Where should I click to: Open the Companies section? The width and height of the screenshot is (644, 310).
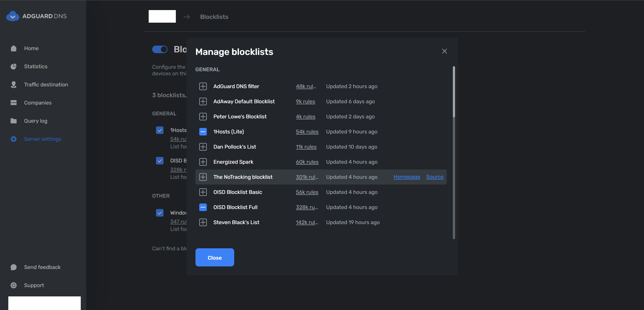37,102
